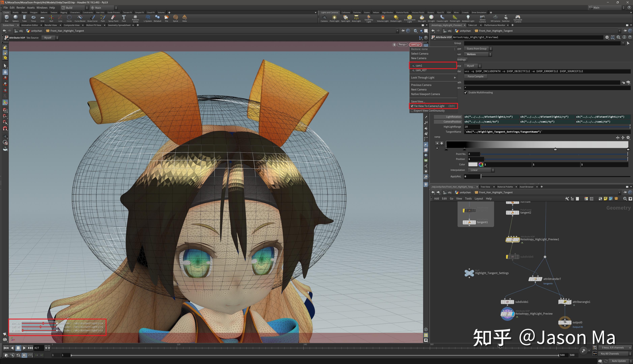Create an Environment Light
This screenshot has height=364, width=633.
click(x=409, y=17)
